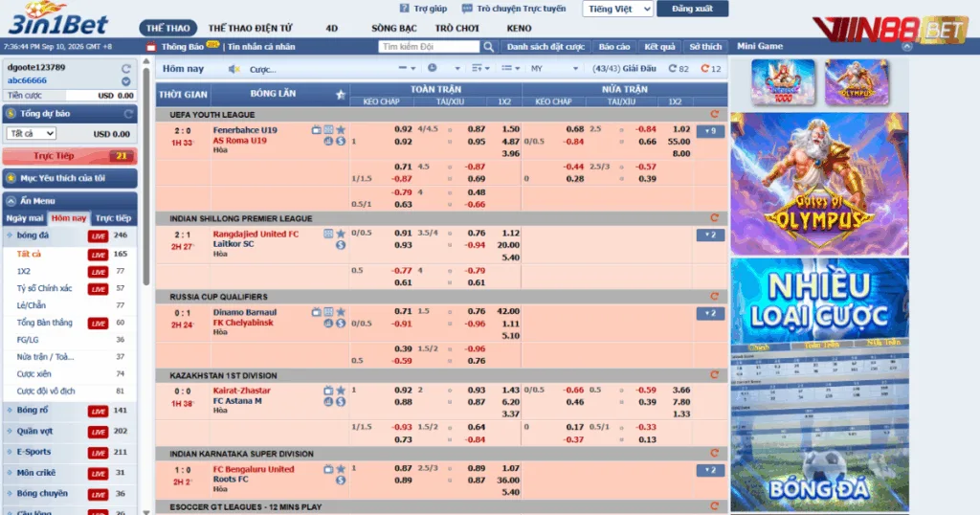Open the (43/43) Giải Đấu league filter
The height and width of the screenshot is (515, 980).
tap(624, 69)
